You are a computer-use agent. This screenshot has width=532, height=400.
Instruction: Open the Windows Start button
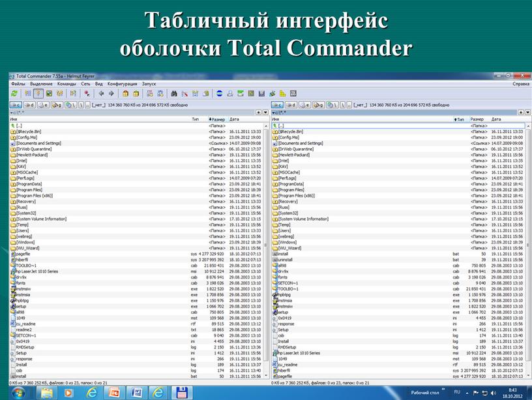point(18,393)
